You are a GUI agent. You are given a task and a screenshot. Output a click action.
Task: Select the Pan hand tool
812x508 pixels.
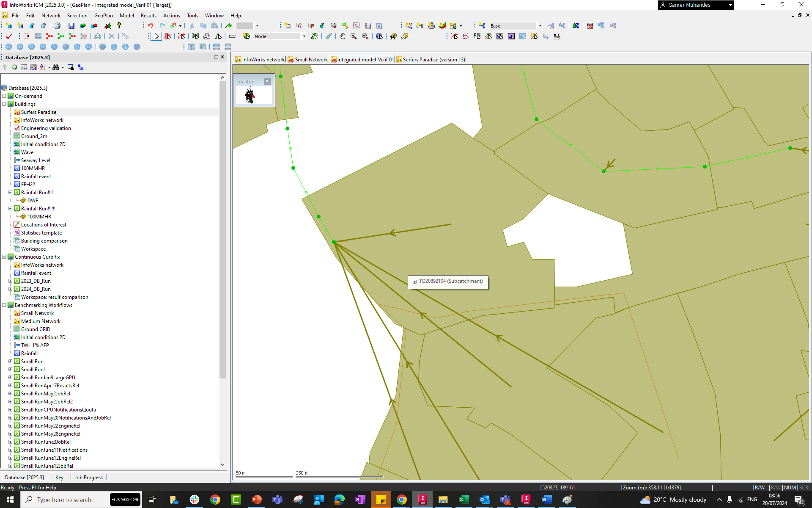coord(343,36)
